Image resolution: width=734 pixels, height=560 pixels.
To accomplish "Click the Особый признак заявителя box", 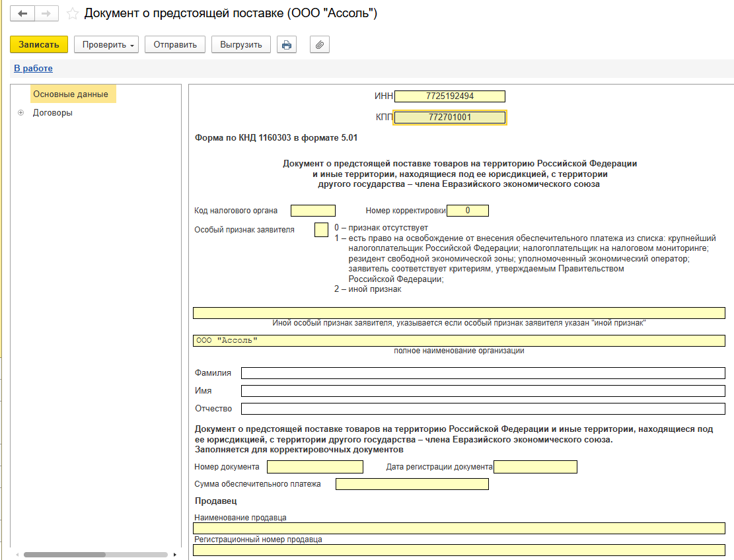I will [x=321, y=230].
